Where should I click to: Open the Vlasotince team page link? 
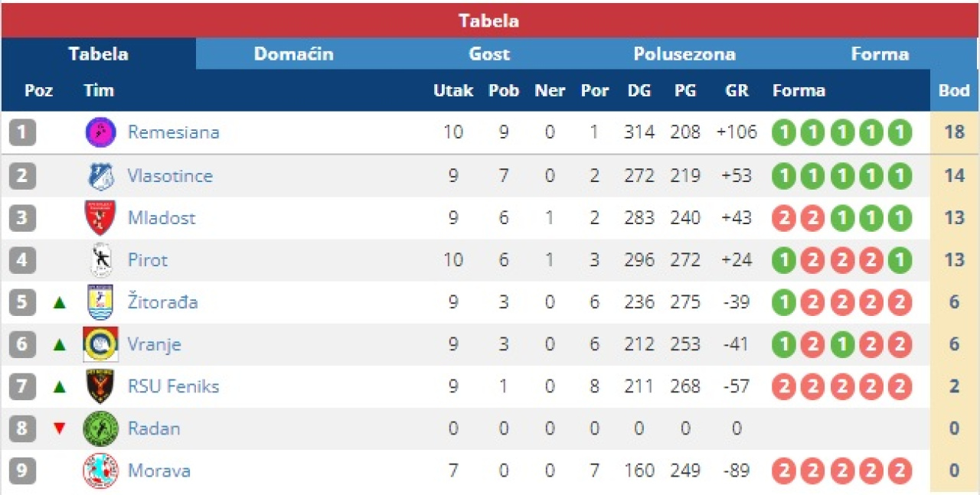click(170, 176)
